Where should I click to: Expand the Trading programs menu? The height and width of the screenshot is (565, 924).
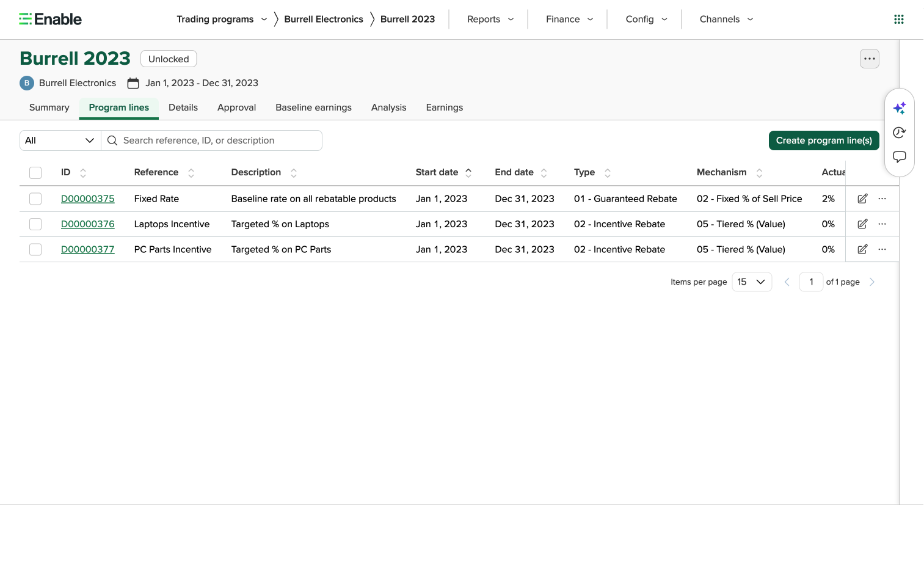tap(222, 20)
